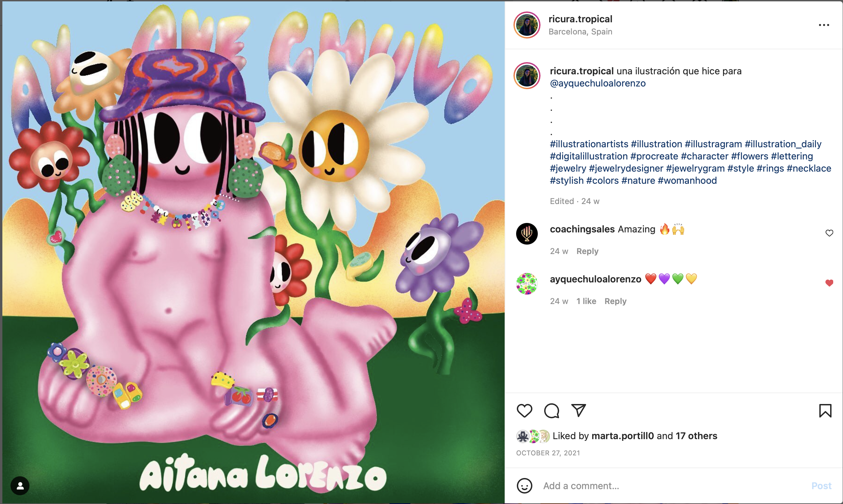The height and width of the screenshot is (504, 843).
Task: Open the ayquechuloalorenzo commenter avatar
Action: (527, 284)
